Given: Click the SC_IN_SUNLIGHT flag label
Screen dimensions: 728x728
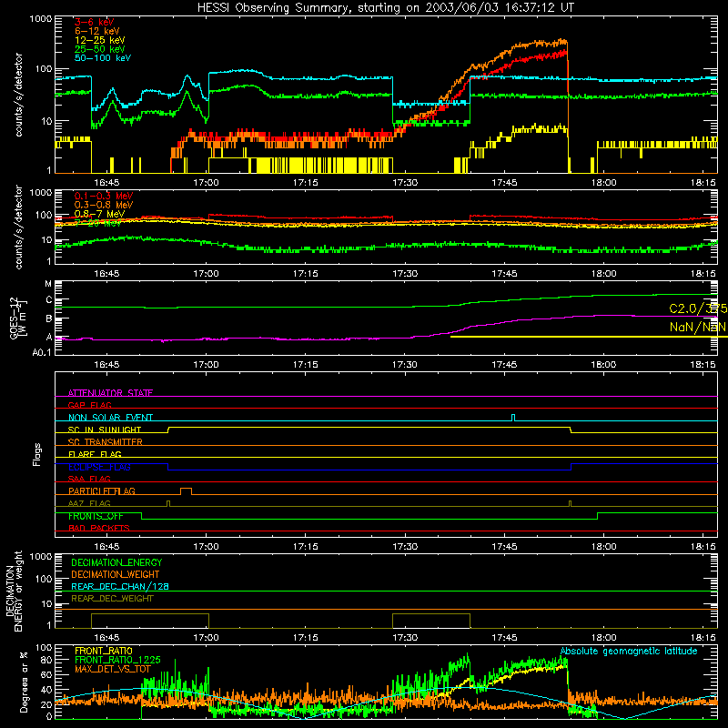Looking at the screenshot, I should pyautogui.click(x=105, y=430).
